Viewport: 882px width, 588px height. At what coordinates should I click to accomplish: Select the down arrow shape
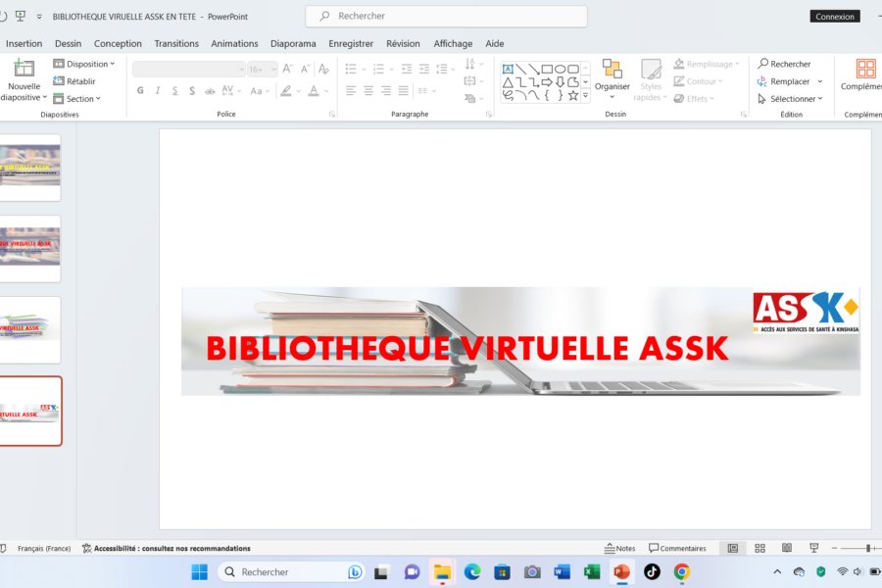click(561, 82)
